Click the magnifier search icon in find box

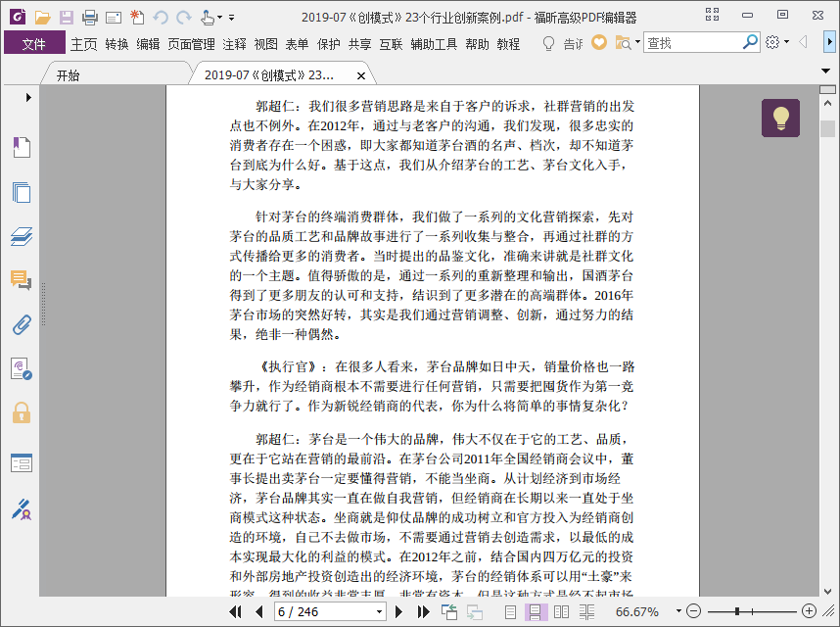(x=751, y=42)
